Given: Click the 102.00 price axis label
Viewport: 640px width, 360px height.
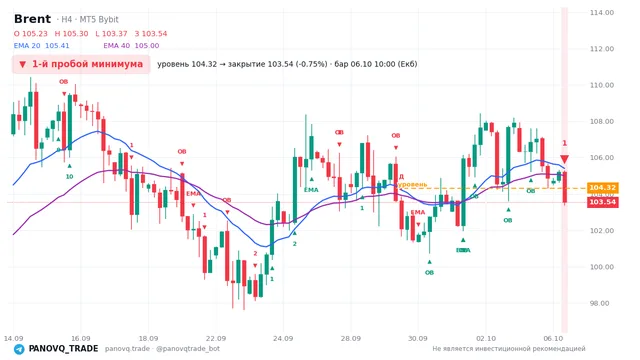Looking at the screenshot, I should click(602, 231).
